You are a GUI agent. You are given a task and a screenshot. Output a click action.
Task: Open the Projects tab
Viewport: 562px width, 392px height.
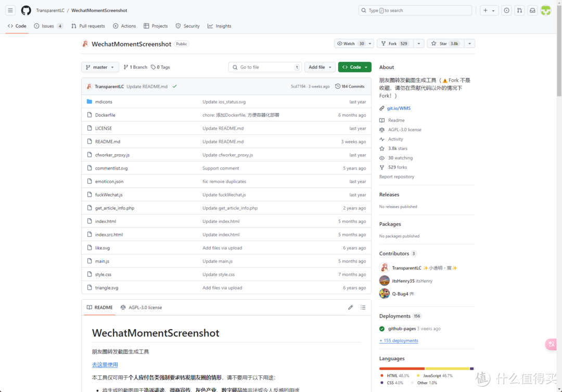(156, 26)
